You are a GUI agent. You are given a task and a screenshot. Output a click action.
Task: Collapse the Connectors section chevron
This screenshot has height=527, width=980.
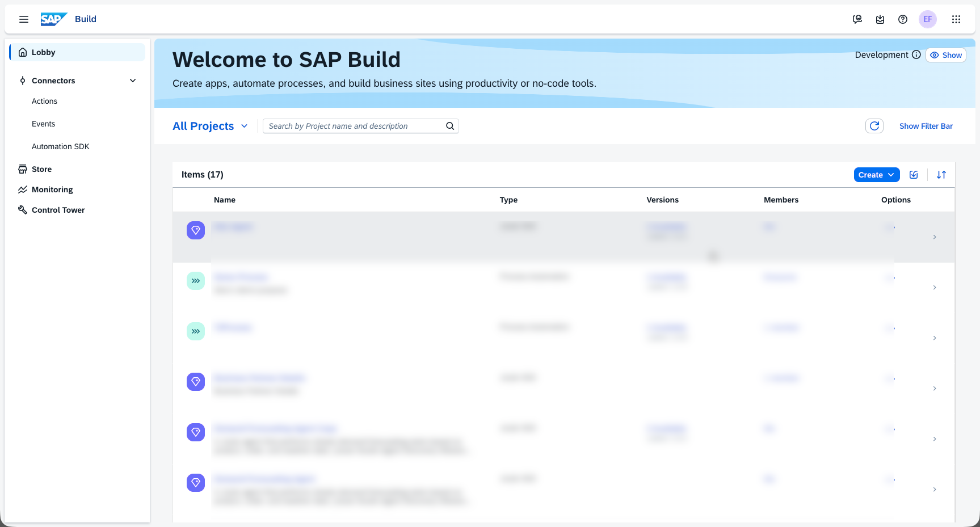[x=133, y=81]
